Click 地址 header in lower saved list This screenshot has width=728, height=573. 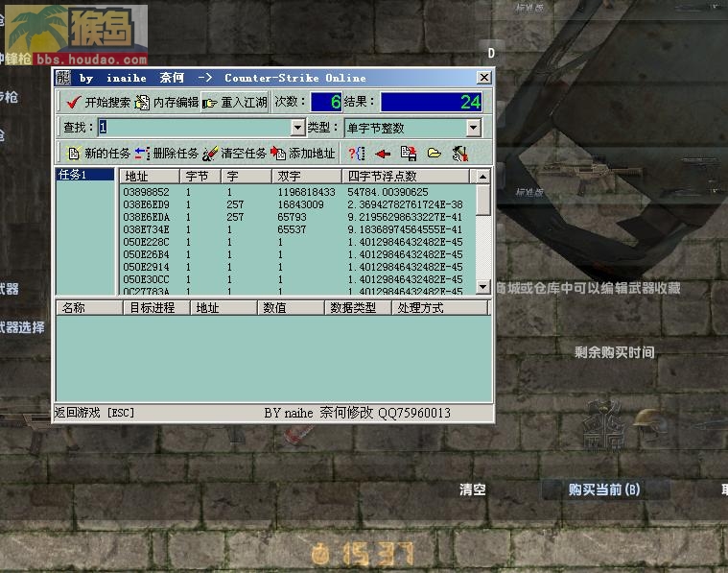[x=223, y=308]
